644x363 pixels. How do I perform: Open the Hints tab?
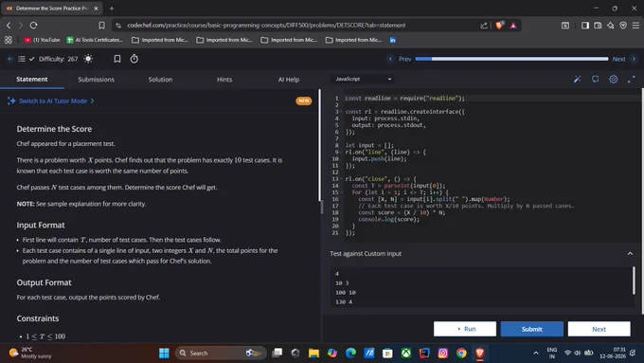pos(224,80)
